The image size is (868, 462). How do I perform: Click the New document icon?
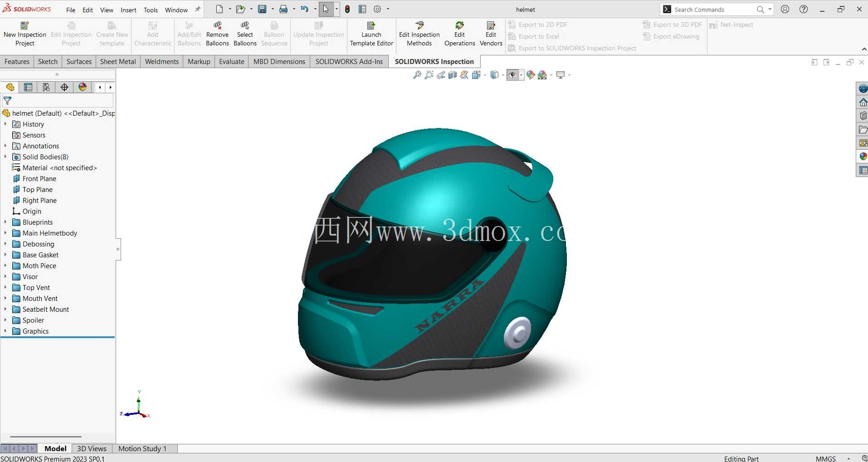click(219, 9)
